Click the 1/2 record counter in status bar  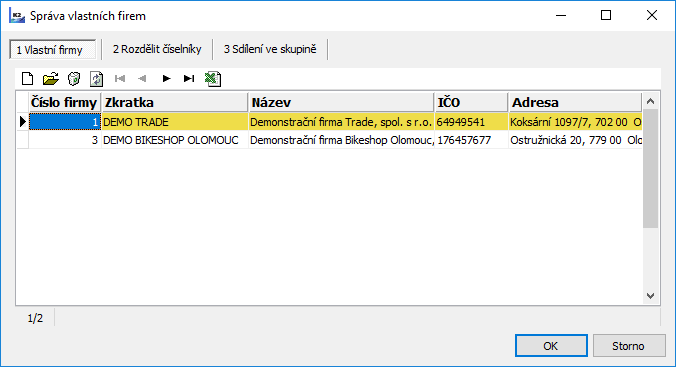[x=35, y=318]
